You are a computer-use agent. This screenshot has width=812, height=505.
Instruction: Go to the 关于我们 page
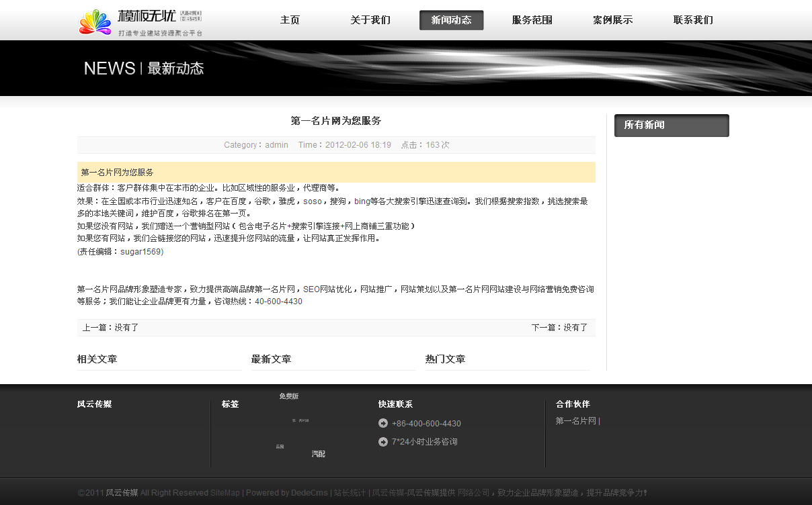tap(370, 20)
